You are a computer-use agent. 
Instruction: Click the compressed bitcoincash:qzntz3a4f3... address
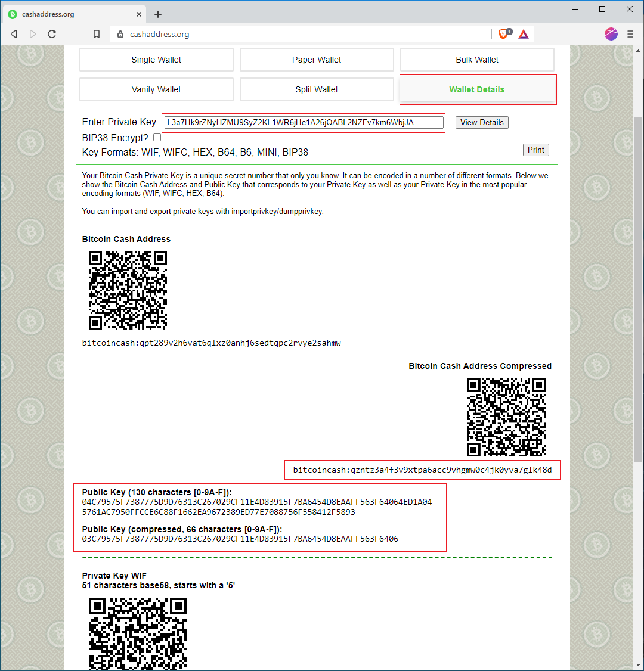click(x=422, y=470)
